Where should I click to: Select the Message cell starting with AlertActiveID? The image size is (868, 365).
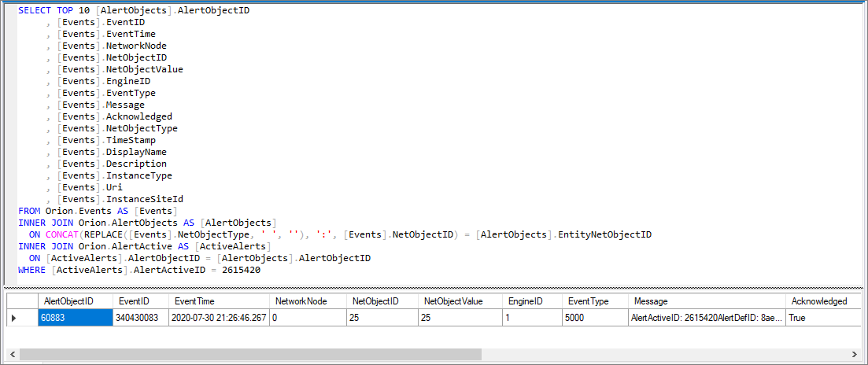click(707, 318)
